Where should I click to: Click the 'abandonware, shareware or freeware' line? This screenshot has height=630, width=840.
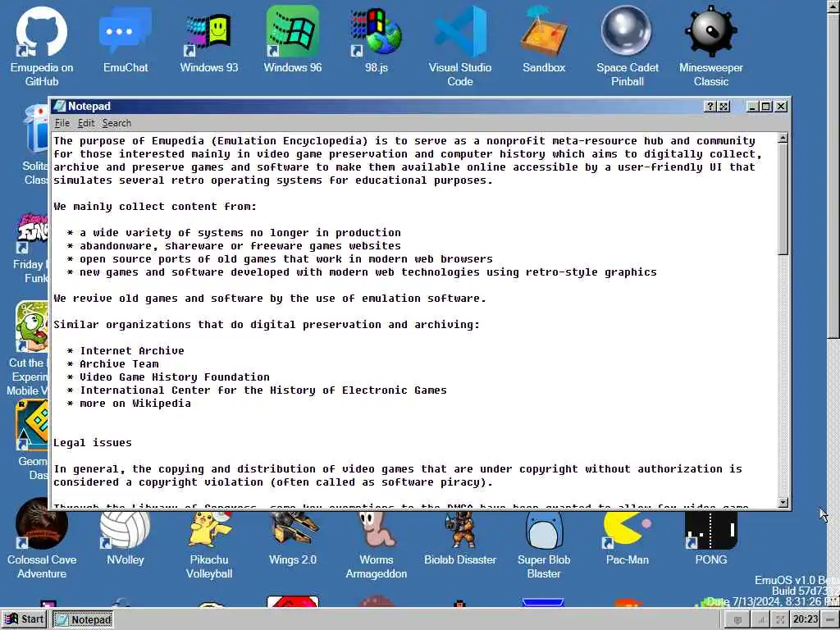coord(240,246)
